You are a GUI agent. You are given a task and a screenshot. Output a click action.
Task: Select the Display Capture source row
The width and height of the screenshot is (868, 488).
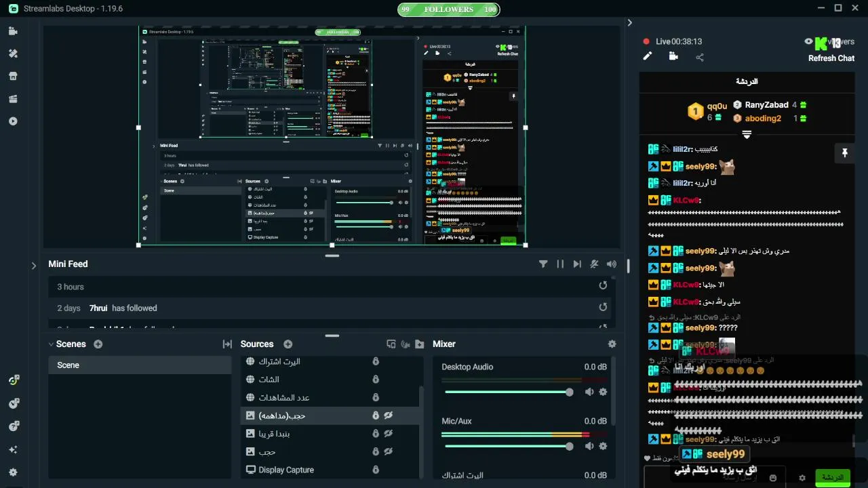330,470
